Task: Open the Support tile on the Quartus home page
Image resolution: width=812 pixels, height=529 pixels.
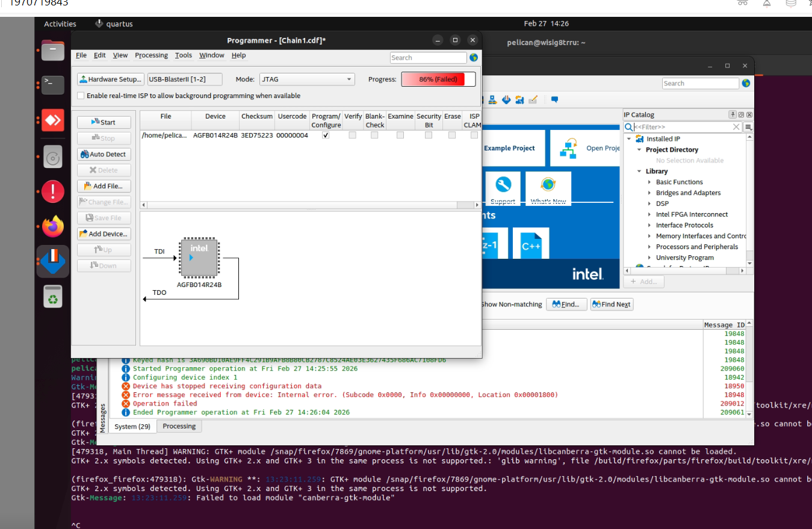Action: [x=503, y=189]
